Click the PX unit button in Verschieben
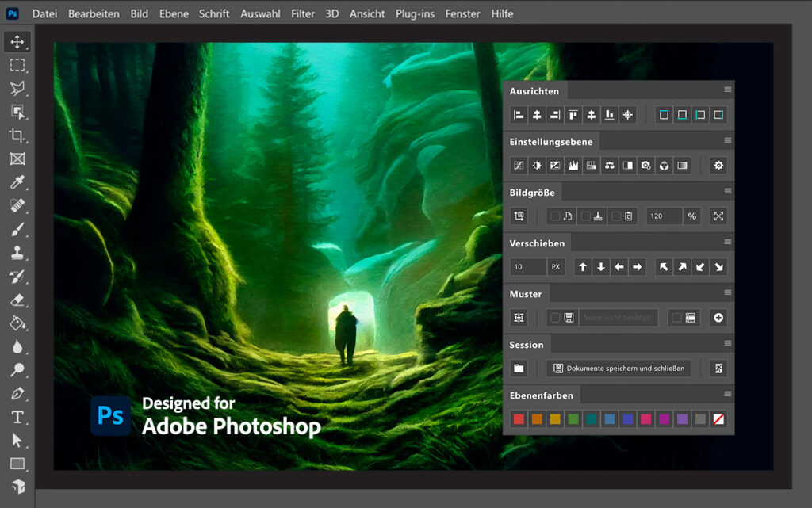Screen dimensions: 812x508 point(556,267)
